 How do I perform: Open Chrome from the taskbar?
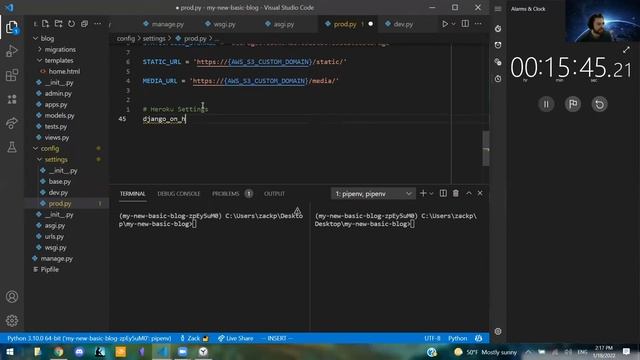58,352
